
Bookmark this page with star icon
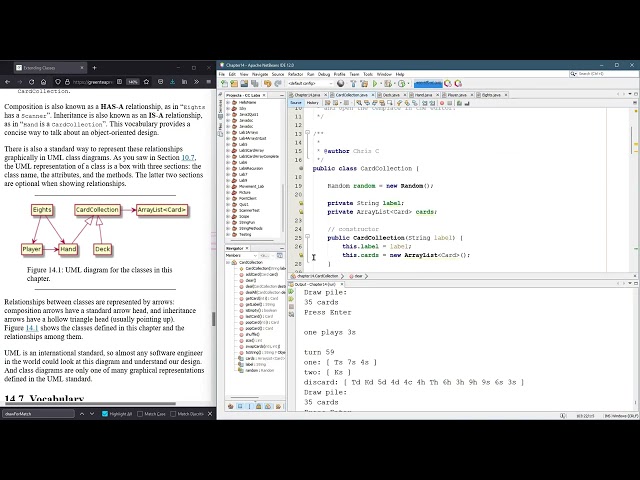tap(146, 82)
